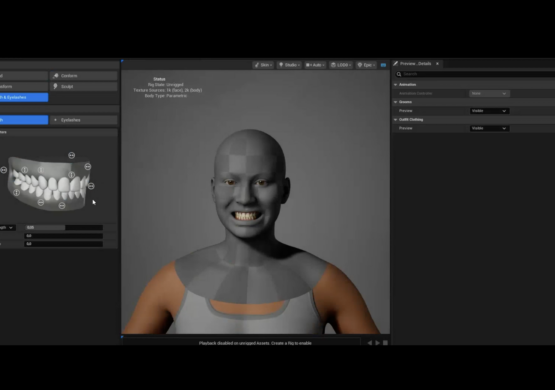Collapse the Animation section
Viewport: 555px width, 390px height.
tap(395, 85)
